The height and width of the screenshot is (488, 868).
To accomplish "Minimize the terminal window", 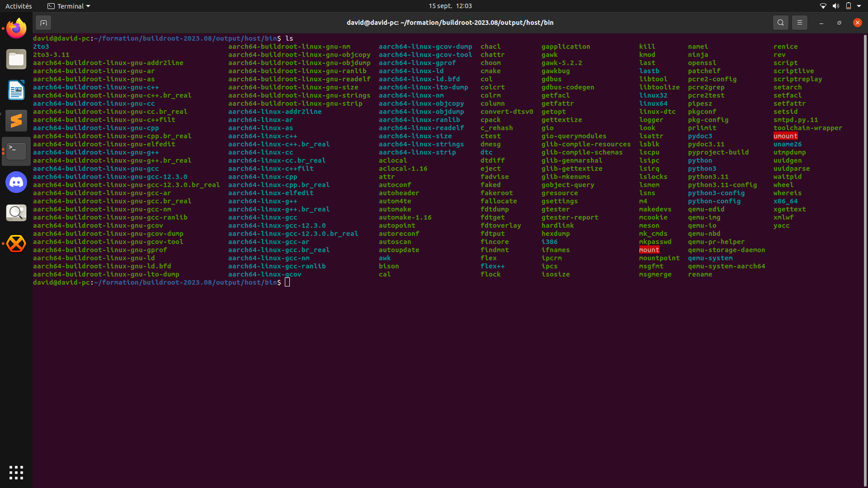I will pyautogui.click(x=821, y=23).
